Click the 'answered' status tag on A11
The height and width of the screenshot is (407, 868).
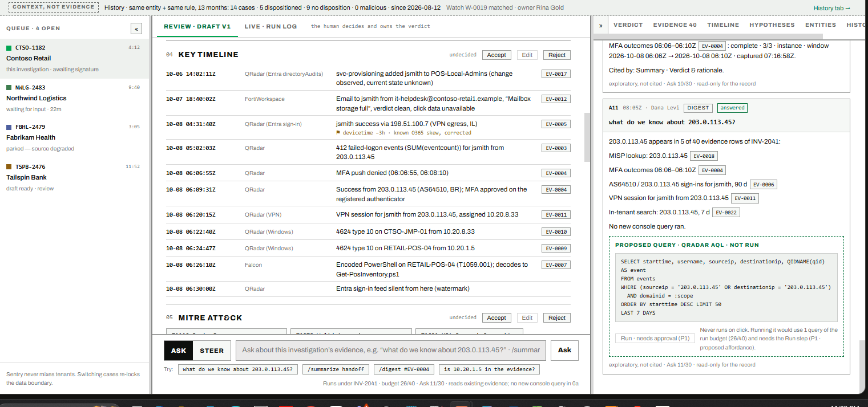tap(732, 108)
